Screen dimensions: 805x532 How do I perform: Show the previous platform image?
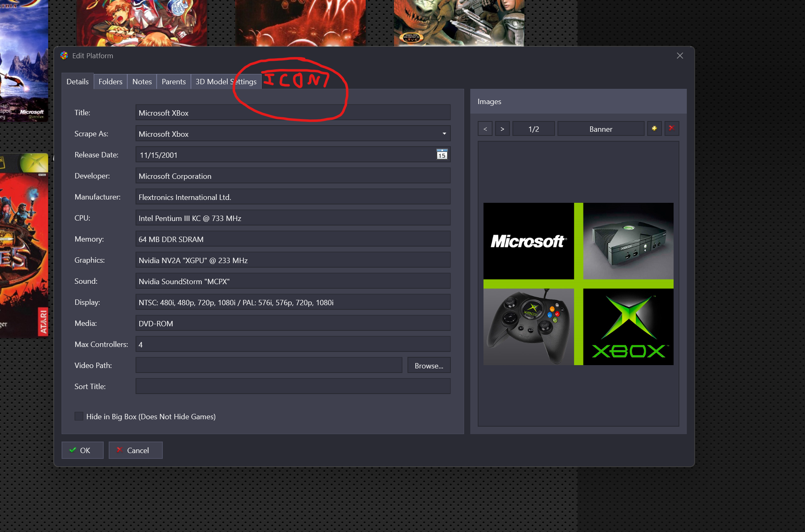(485, 129)
